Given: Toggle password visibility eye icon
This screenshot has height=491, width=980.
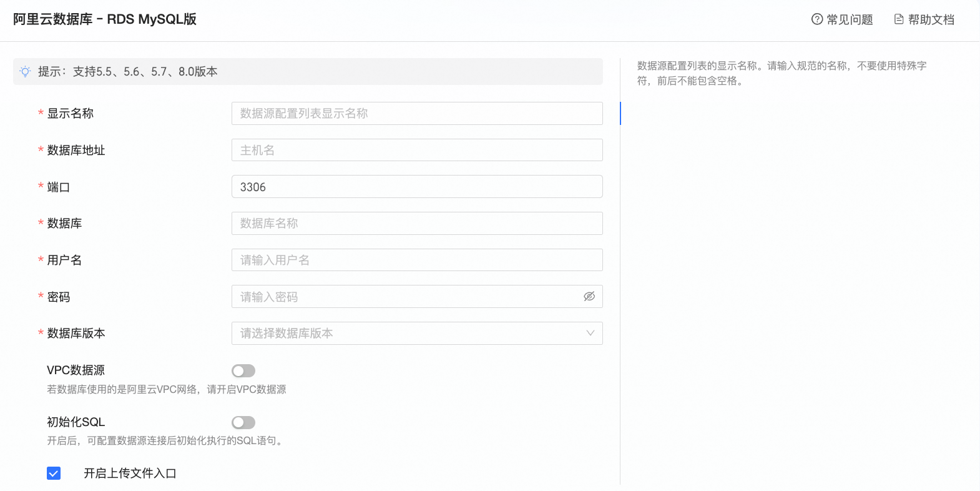Looking at the screenshot, I should pos(589,297).
